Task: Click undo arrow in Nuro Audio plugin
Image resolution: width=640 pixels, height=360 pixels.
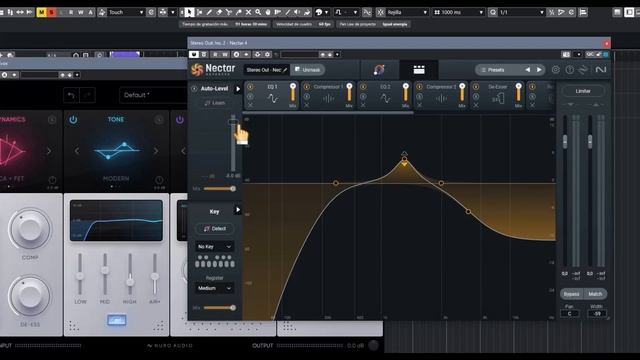Action: [x=71, y=95]
